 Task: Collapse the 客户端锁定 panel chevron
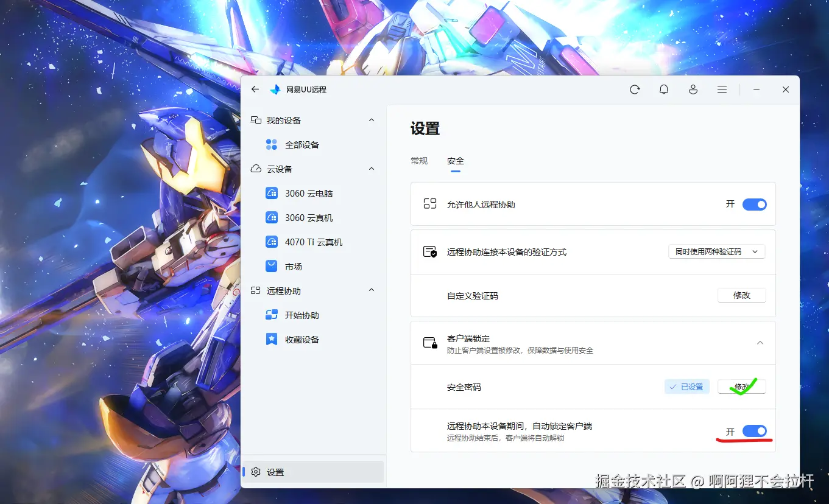click(760, 343)
